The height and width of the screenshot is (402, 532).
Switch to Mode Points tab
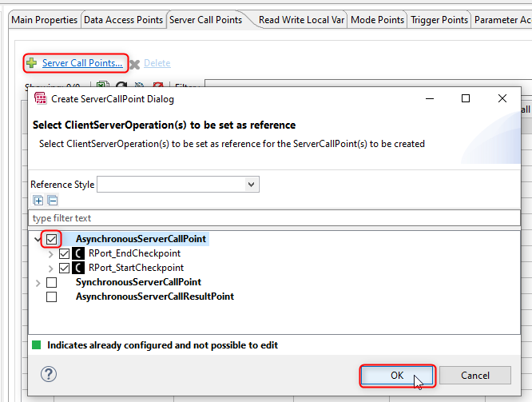click(377, 20)
